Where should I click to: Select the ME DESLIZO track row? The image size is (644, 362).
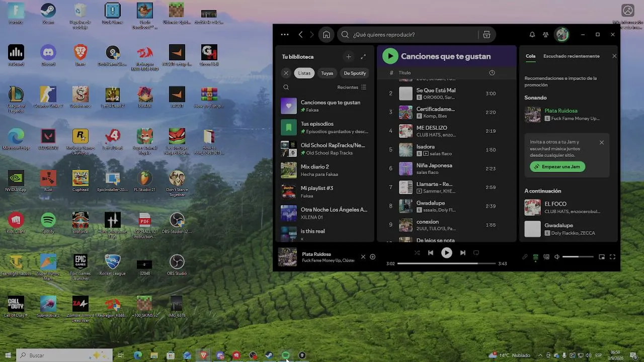click(x=447, y=131)
